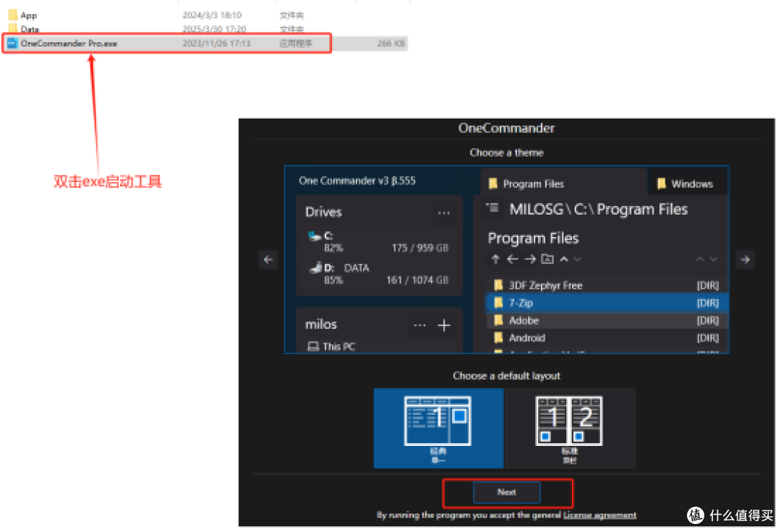Viewport: 781px width, 532px height.
Task: Click small up caret in preview toolbar
Action: (x=564, y=259)
